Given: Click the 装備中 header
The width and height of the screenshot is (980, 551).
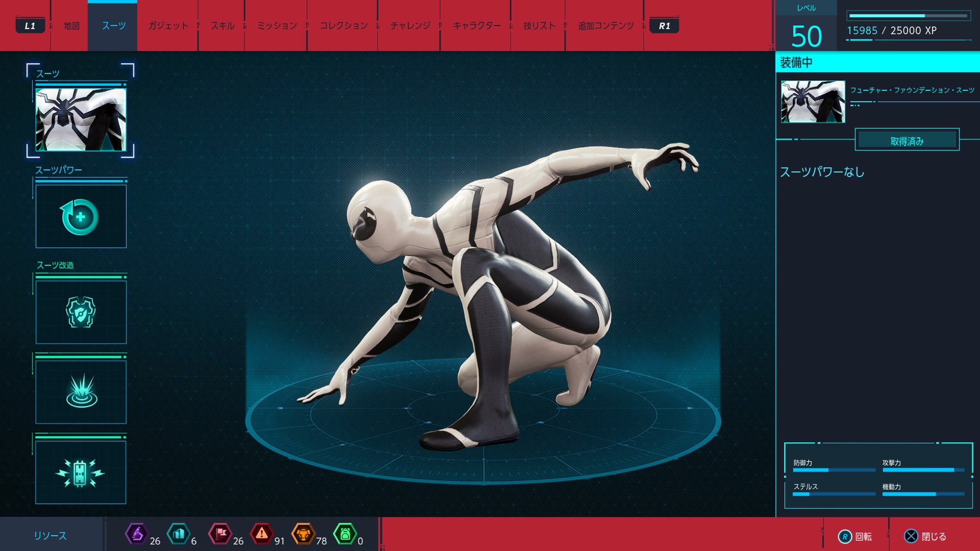Looking at the screenshot, I should (796, 62).
